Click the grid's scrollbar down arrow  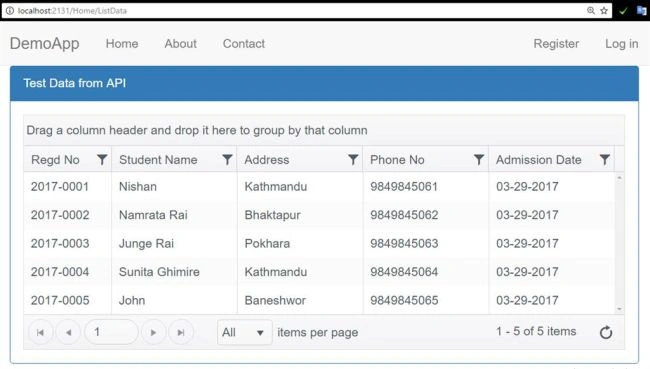coord(619,309)
